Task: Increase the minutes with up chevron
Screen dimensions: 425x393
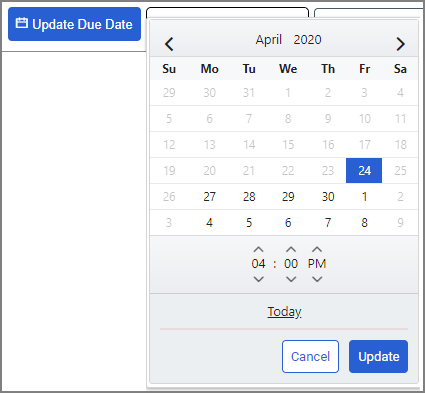Action: (291, 249)
